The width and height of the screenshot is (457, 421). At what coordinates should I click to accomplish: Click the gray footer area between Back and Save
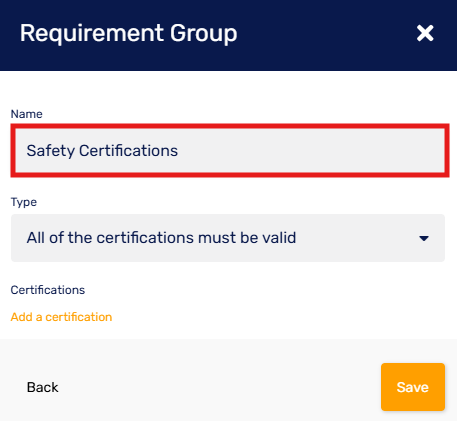(x=220, y=387)
